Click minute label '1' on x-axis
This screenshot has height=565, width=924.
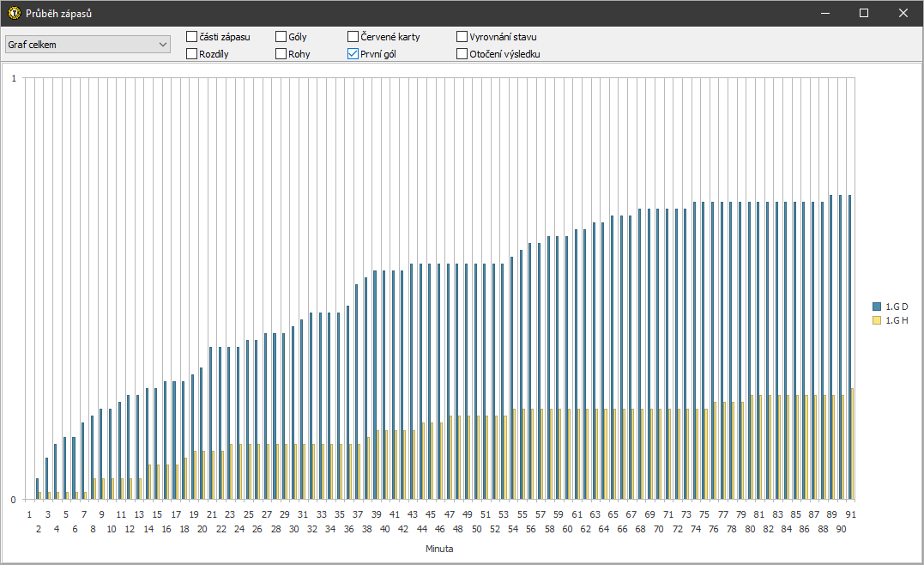tap(29, 514)
